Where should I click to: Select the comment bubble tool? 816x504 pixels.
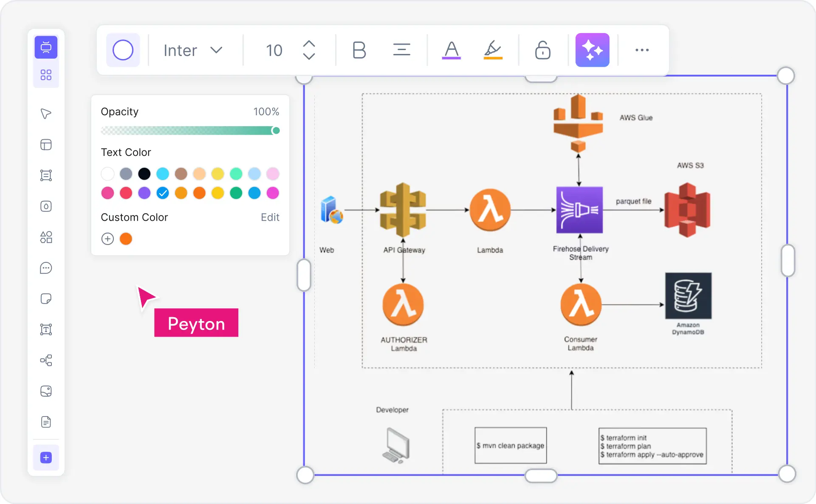tap(46, 268)
